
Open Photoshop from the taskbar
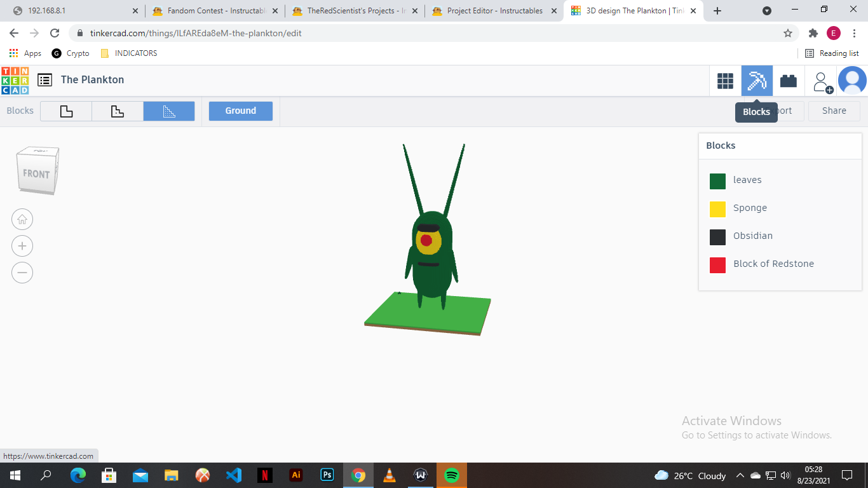point(327,475)
